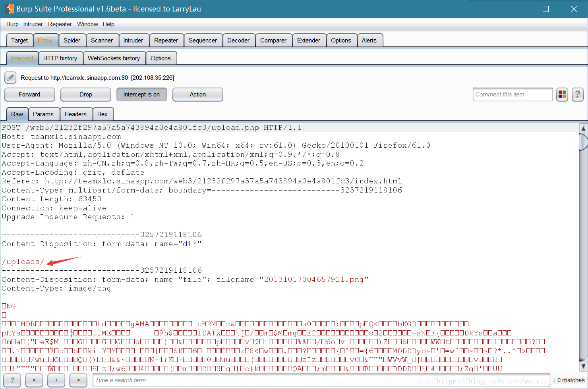Select the Intercept sub-tab

coord(22,58)
